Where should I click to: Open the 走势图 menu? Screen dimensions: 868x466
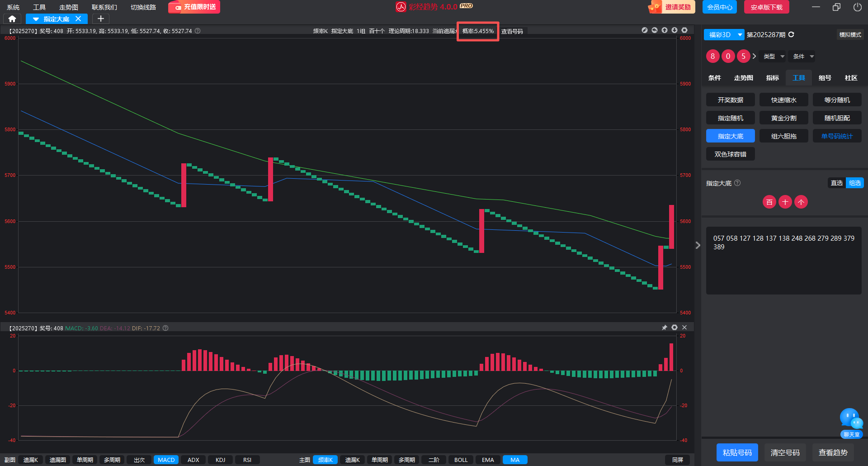coord(69,7)
